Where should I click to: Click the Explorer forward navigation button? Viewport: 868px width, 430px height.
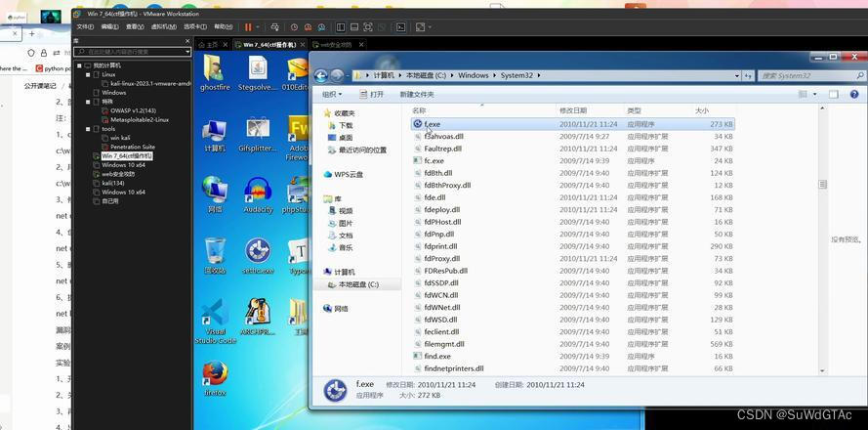[x=337, y=75]
